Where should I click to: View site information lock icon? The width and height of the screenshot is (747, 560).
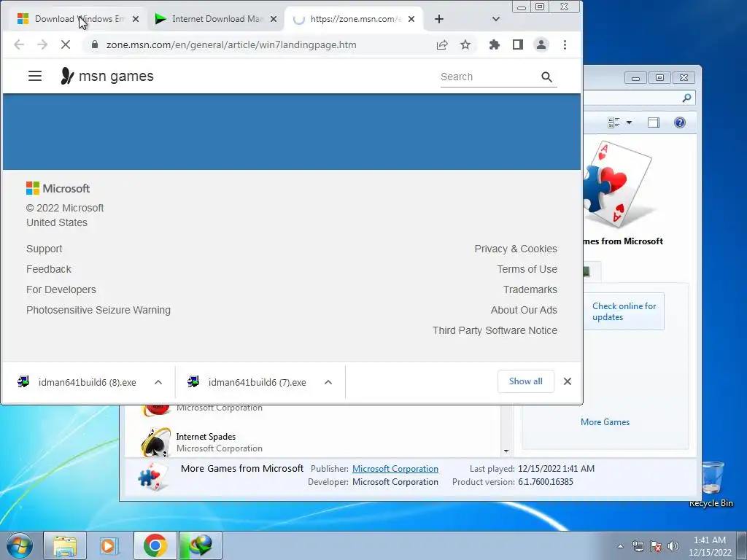94,44
